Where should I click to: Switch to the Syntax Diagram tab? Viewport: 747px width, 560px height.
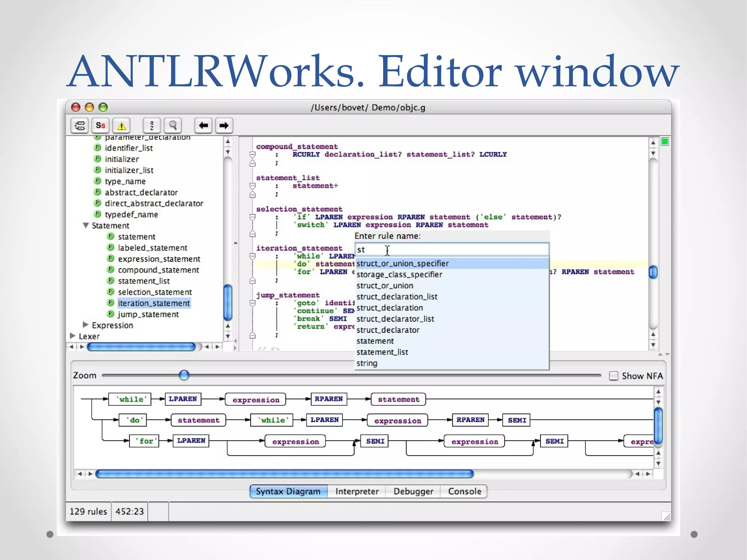click(288, 491)
